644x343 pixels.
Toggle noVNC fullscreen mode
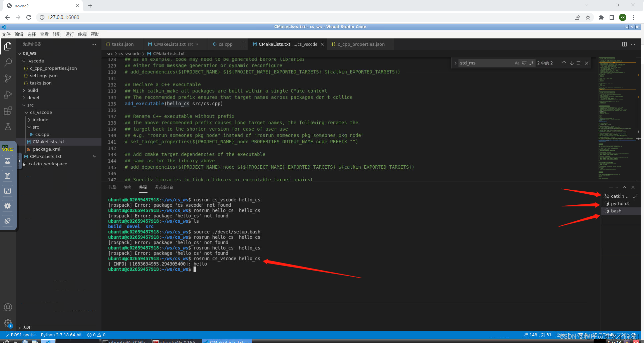[x=8, y=191]
